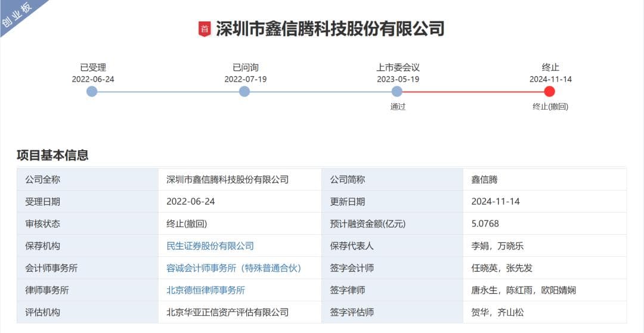Screen dimensions: 644x333
Task: Click the 预计融资金额 value 5.0768
Action: [485, 223]
